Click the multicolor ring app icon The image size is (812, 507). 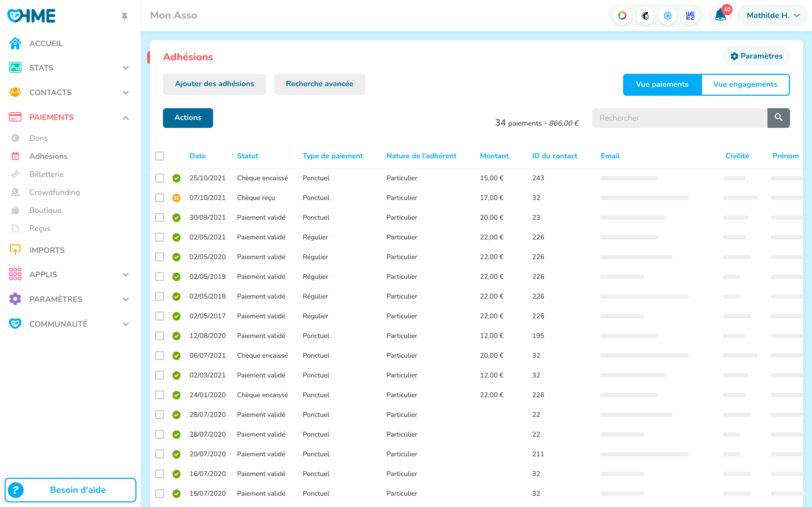[622, 16]
